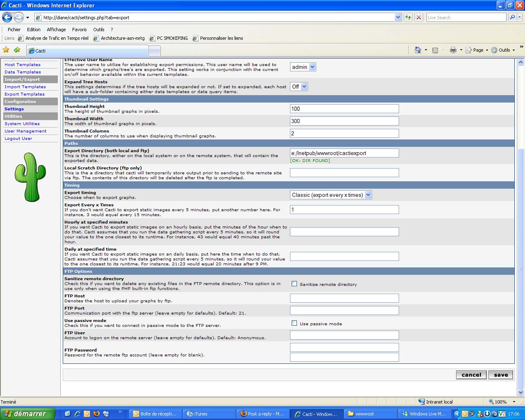Click the Home page icon
525x420 pixels.
pos(418,50)
